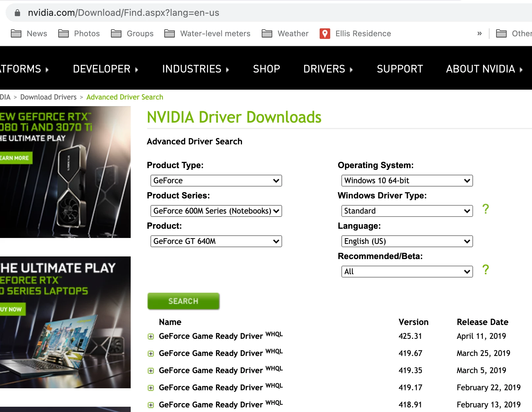Open the News bookmarks folder
The image size is (532, 412).
29,34
